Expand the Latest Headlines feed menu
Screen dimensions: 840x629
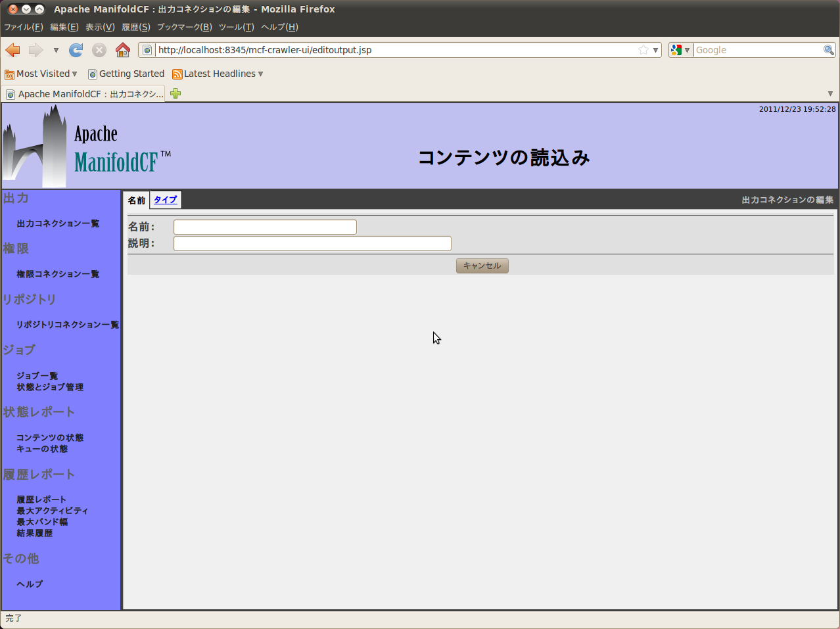(x=218, y=74)
